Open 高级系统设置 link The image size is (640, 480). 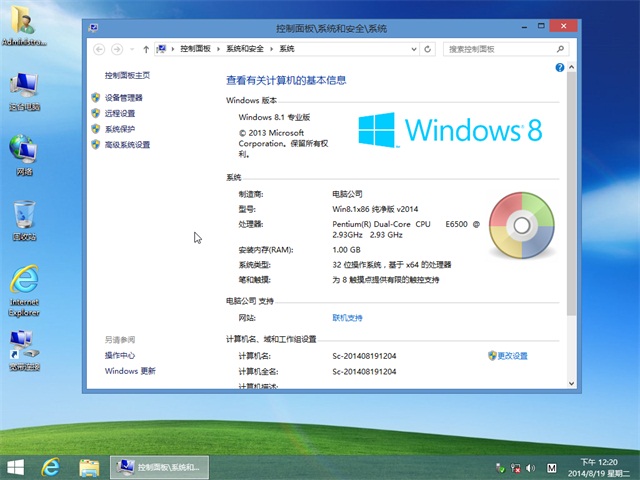tap(127, 145)
